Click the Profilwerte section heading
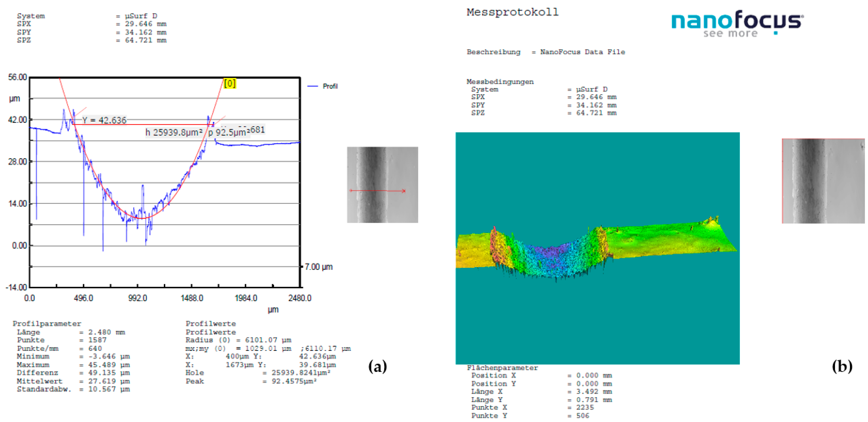Screen dimensions: 868x422 211,324
